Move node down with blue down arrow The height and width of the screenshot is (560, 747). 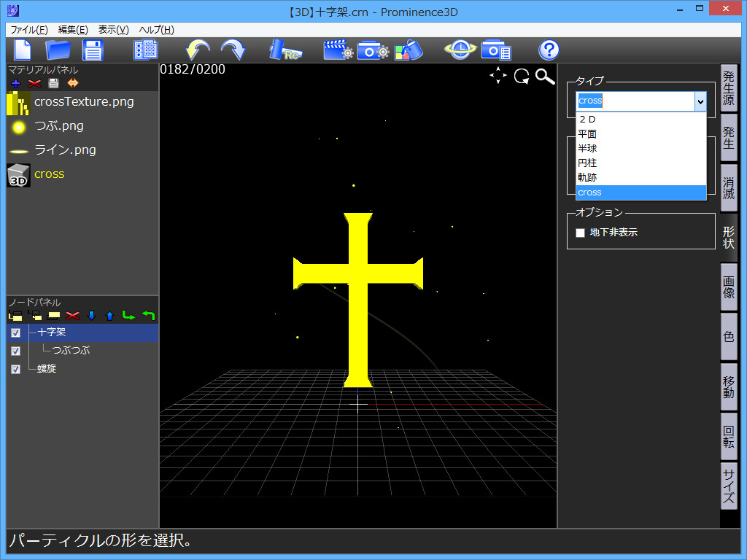click(x=91, y=315)
